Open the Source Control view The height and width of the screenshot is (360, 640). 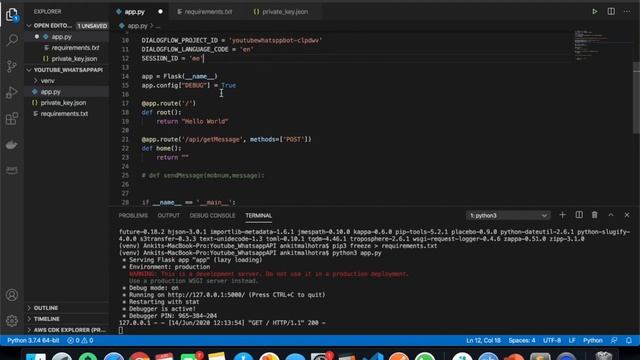(12, 66)
